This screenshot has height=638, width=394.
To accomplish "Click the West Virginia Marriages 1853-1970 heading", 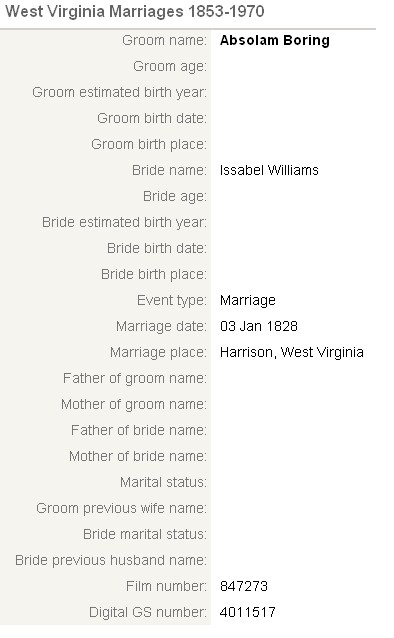I will [x=135, y=11].
